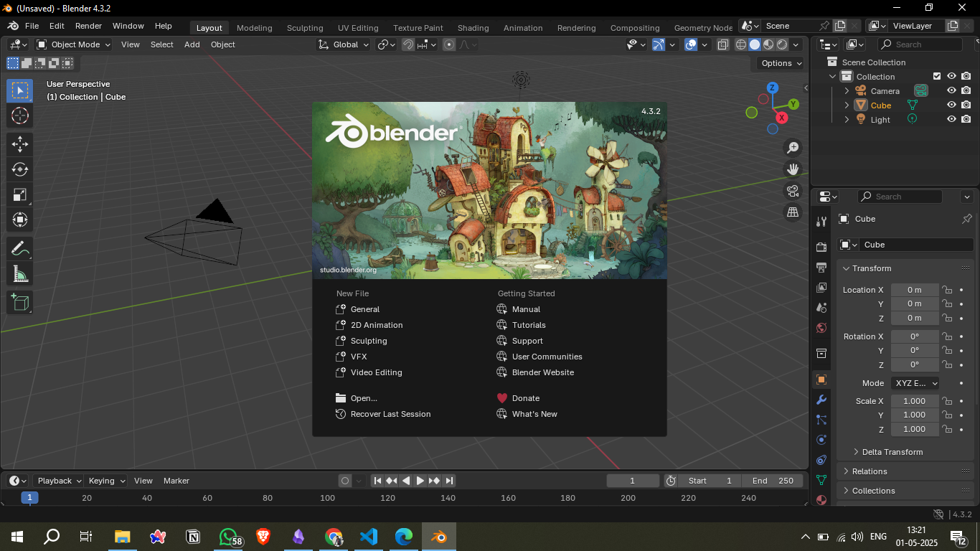Open the Tool properties tab
Viewport: 980px width, 551px height.
point(821,221)
